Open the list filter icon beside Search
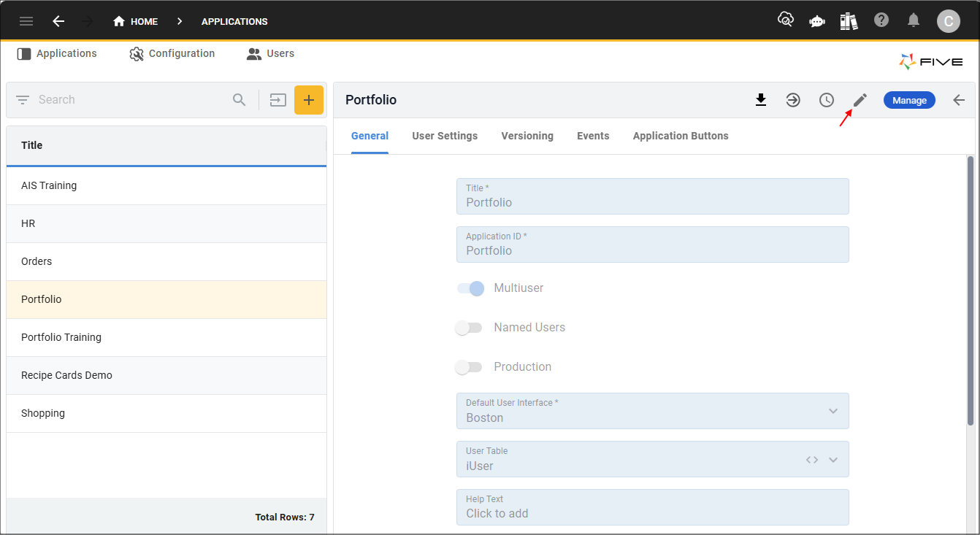The image size is (980, 535). (23, 100)
